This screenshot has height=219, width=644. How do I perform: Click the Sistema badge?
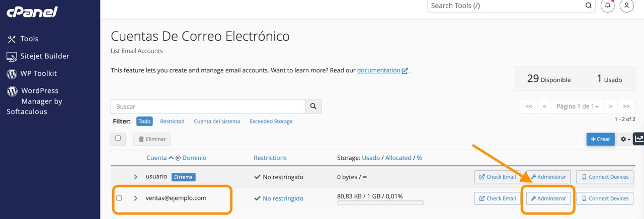click(x=183, y=177)
